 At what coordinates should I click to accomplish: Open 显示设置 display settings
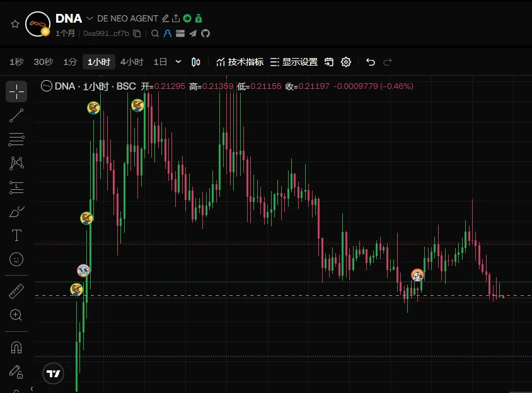coord(294,62)
